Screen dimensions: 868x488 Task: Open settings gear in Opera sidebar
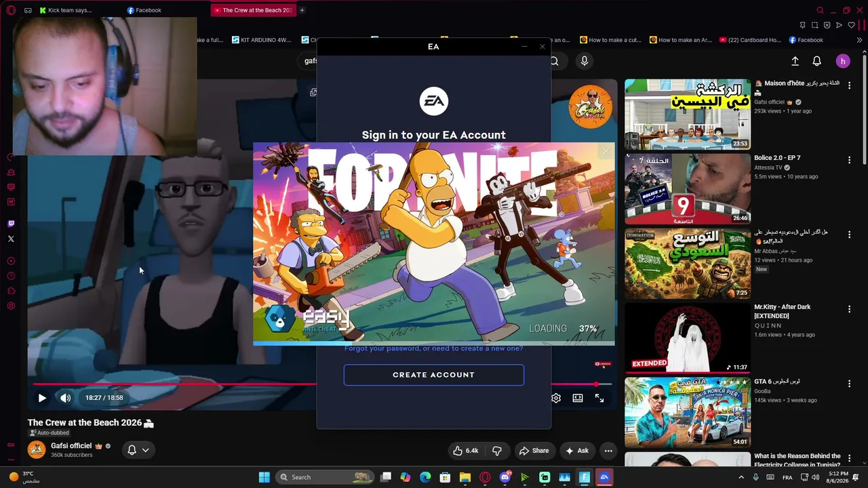(11, 306)
